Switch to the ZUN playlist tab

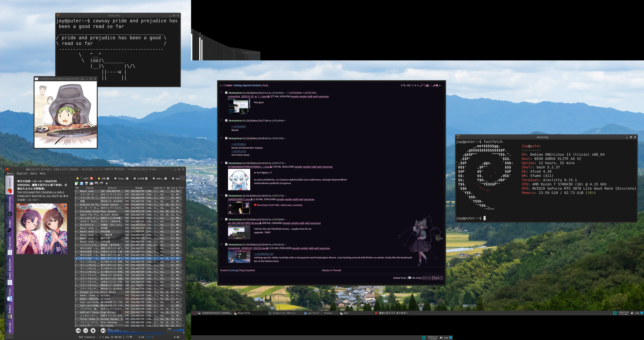(x=103, y=178)
